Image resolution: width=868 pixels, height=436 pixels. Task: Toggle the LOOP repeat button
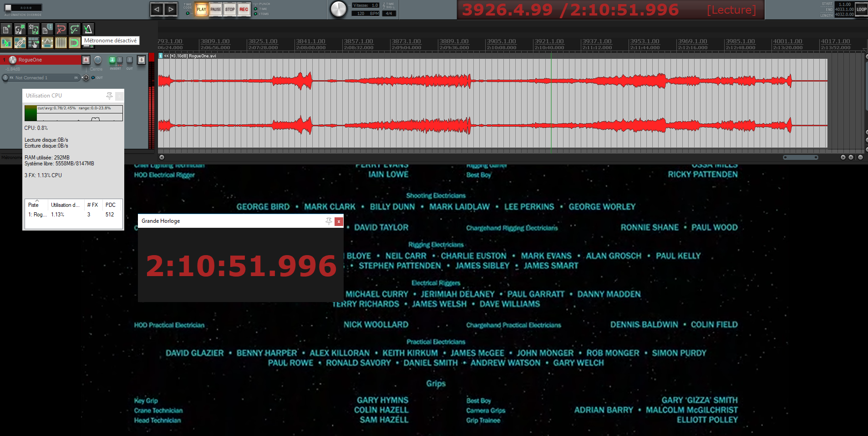[862, 10]
